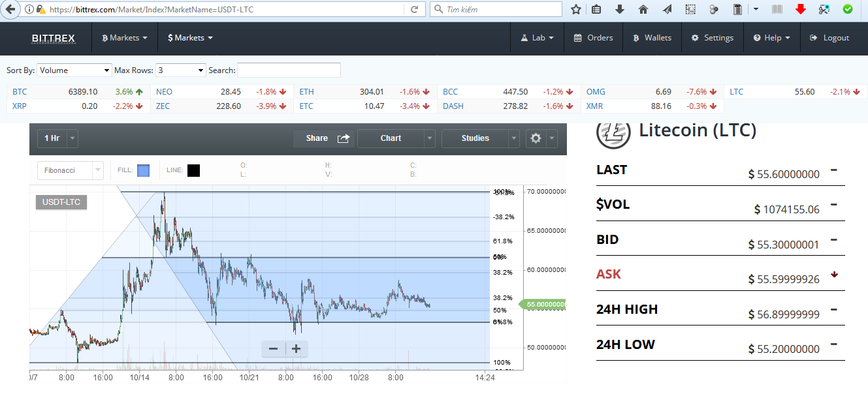Image resolution: width=868 pixels, height=394 pixels.
Task: Open chart settings gear icon
Action: tap(536, 138)
